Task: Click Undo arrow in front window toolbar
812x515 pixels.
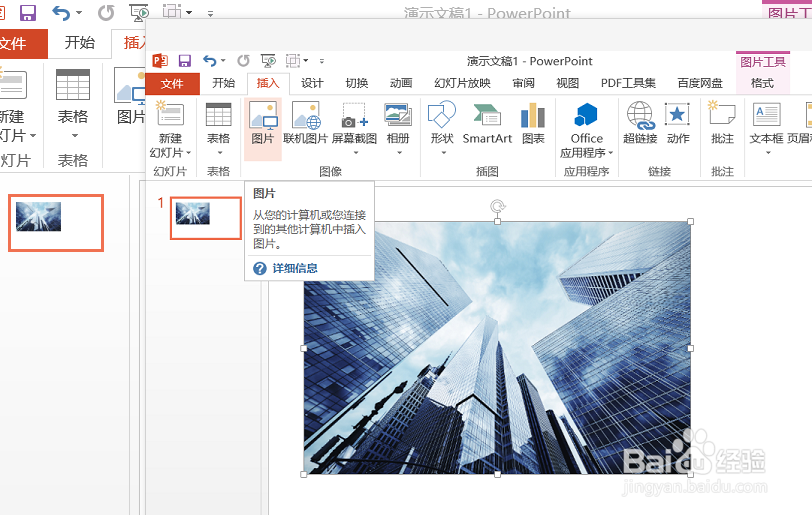Action: [x=210, y=61]
